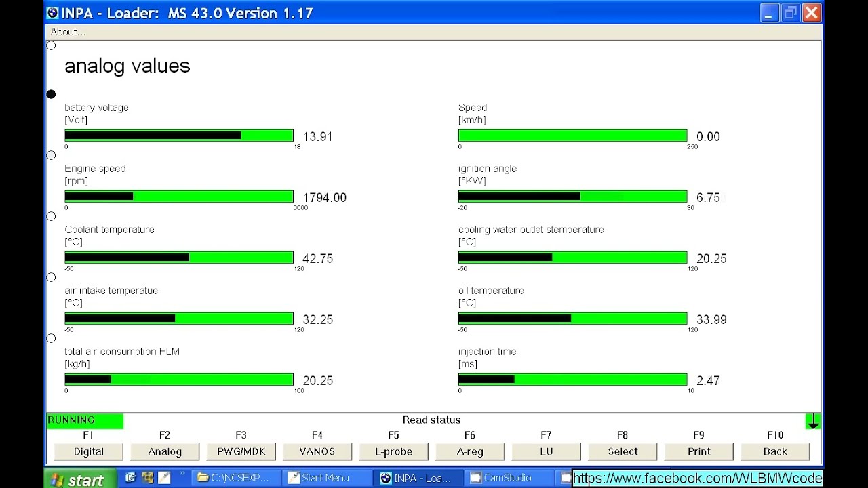Image resolution: width=868 pixels, height=488 pixels.
Task: Open the About menu
Action: pos(68,32)
